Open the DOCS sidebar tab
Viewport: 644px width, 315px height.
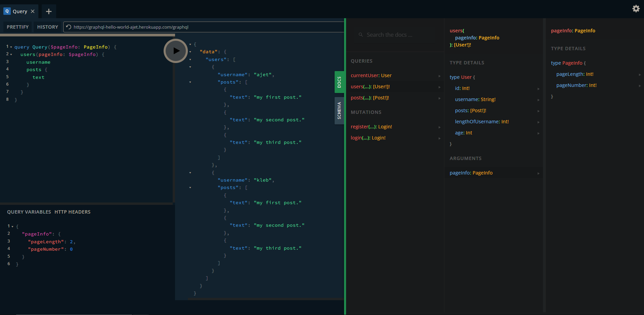(339, 82)
